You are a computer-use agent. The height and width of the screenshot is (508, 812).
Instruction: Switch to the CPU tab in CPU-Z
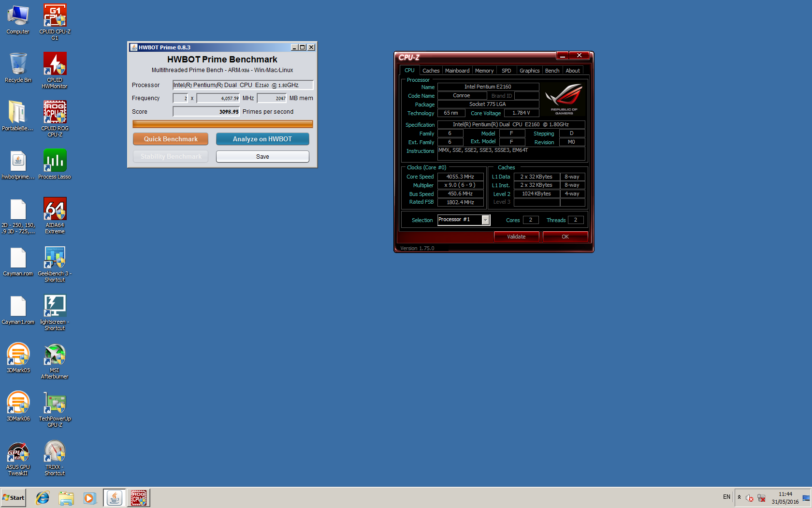[409, 71]
